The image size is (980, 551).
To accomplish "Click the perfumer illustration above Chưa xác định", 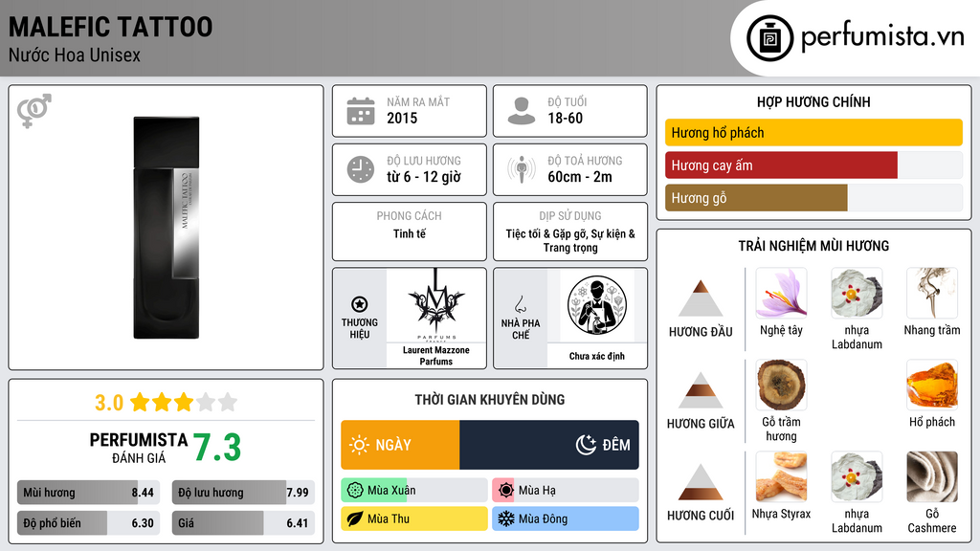I will click(597, 305).
